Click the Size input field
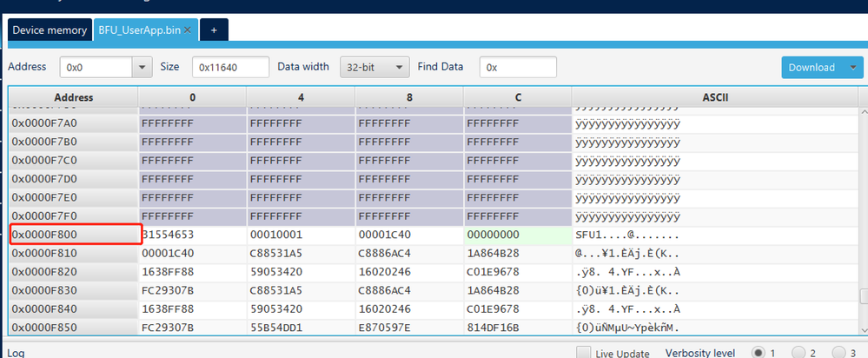Screen dimensions: 868x358 (x=231, y=68)
